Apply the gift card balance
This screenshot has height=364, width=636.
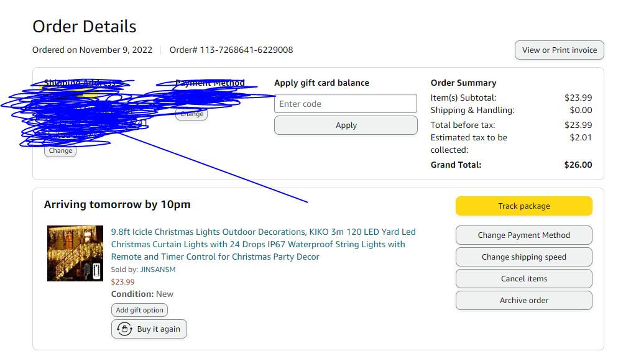(346, 125)
